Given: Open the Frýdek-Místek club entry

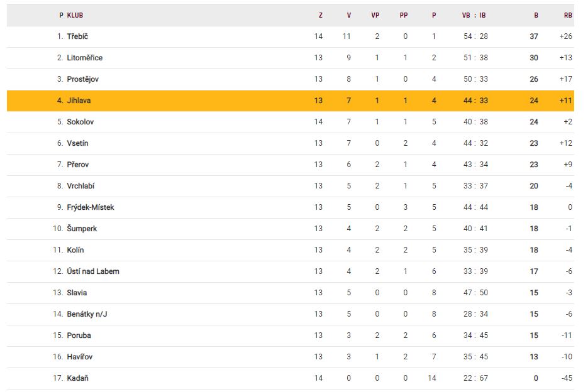Looking at the screenshot, I should pyautogui.click(x=91, y=207).
